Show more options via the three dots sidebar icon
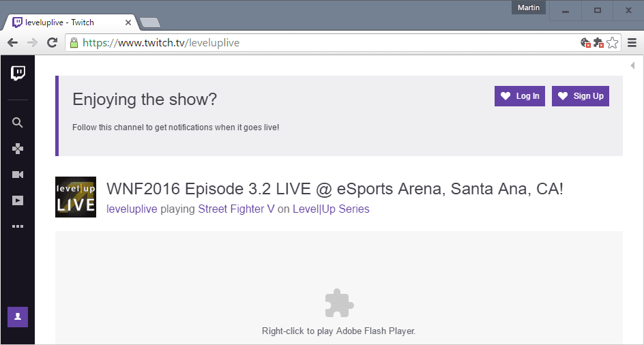 click(x=17, y=226)
